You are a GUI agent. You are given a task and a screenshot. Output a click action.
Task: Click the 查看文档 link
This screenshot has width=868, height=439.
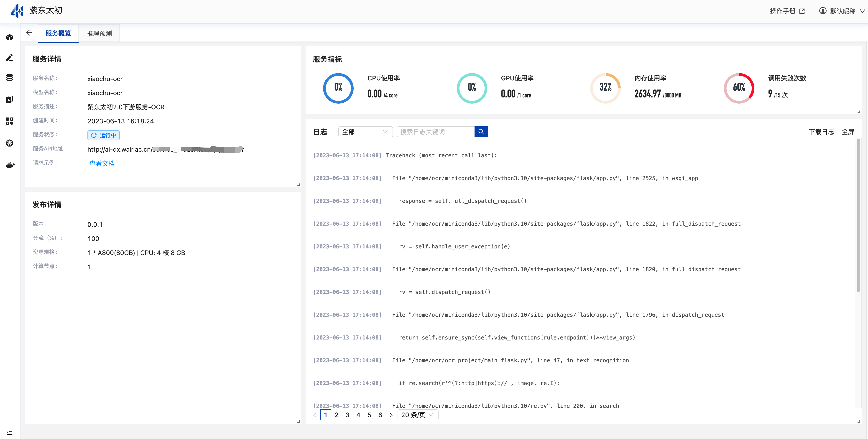pos(102,163)
